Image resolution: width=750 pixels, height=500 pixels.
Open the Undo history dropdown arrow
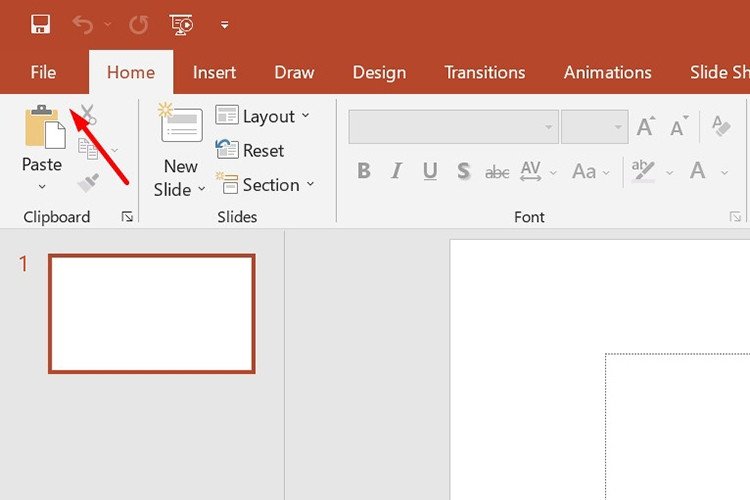pos(108,24)
